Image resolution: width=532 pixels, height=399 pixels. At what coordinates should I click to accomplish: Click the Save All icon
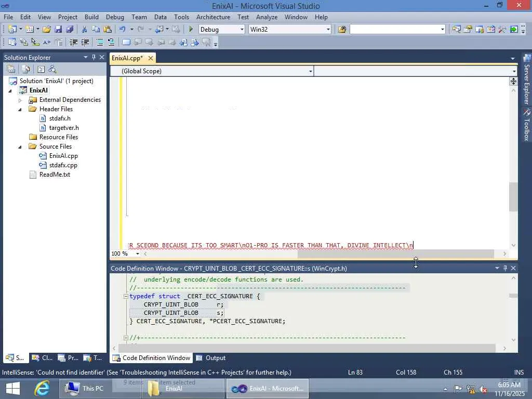pos(70,30)
